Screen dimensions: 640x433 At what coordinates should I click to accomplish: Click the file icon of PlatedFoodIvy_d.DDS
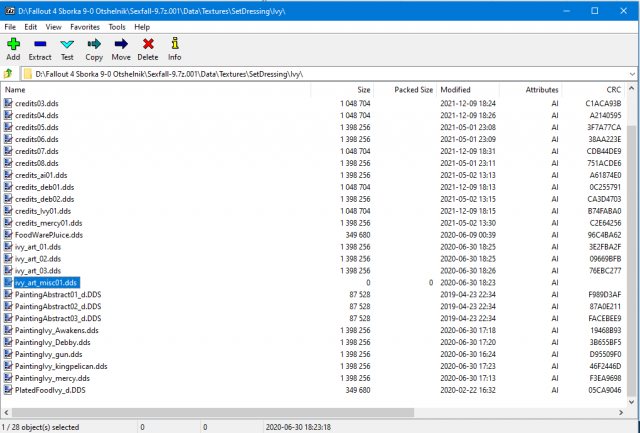[9, 390]
